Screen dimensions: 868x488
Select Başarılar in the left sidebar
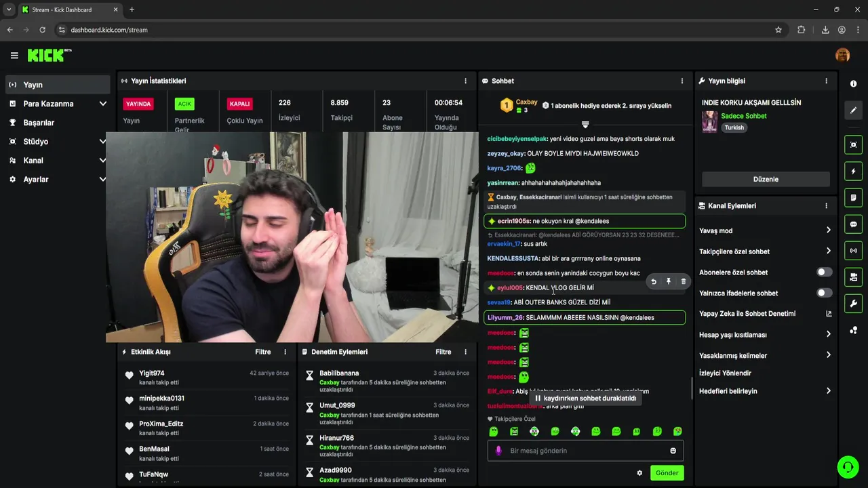tap(57, 123)
